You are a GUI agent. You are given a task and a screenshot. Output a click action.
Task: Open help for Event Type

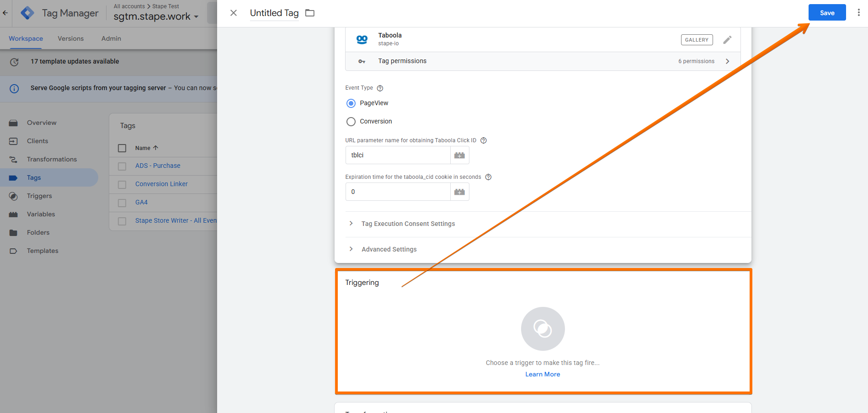pos(380,88)
